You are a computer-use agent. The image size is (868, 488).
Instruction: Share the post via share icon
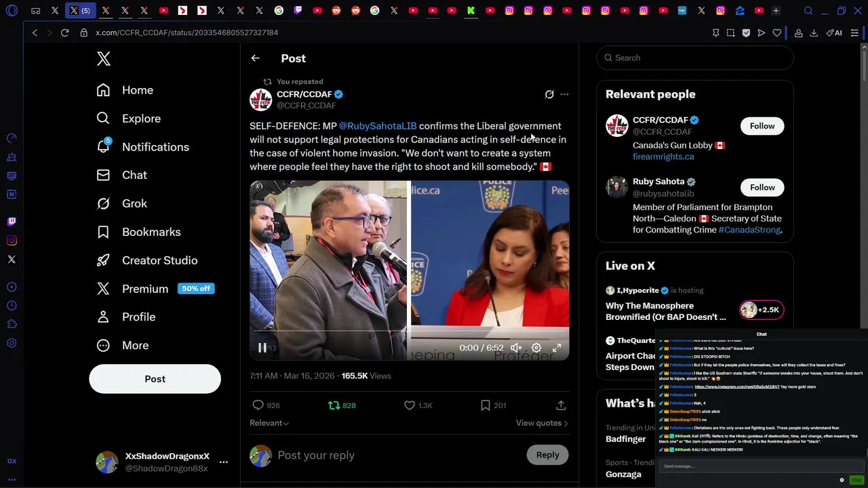click(561, 405)
